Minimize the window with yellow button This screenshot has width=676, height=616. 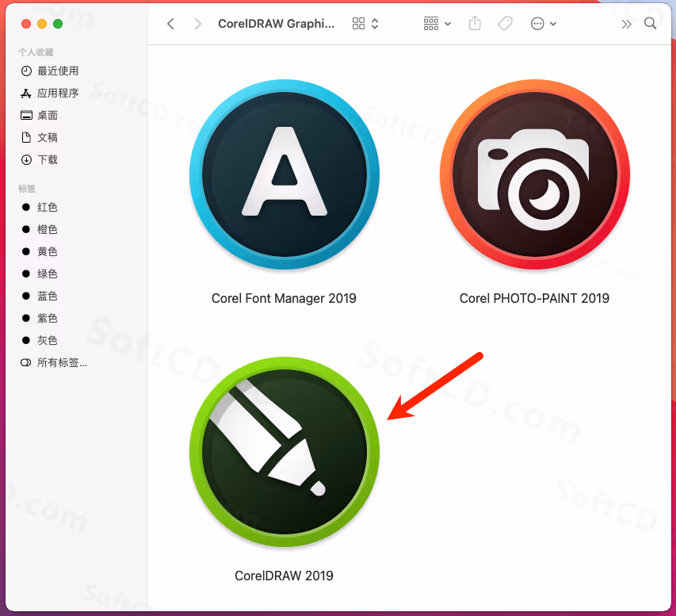42,24
